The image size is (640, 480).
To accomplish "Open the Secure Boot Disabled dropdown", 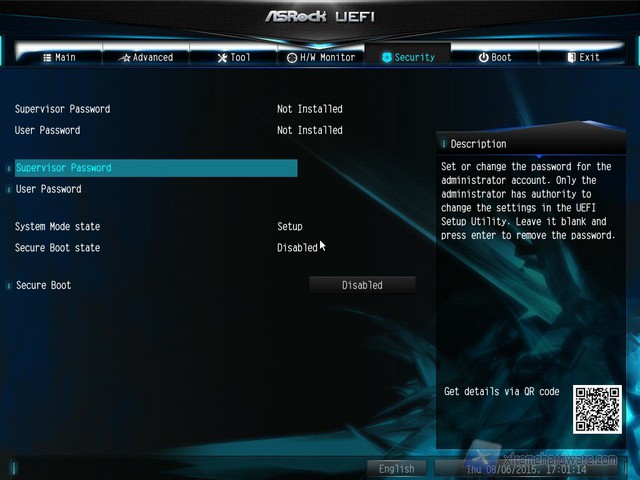I will [x=361, y=285].
